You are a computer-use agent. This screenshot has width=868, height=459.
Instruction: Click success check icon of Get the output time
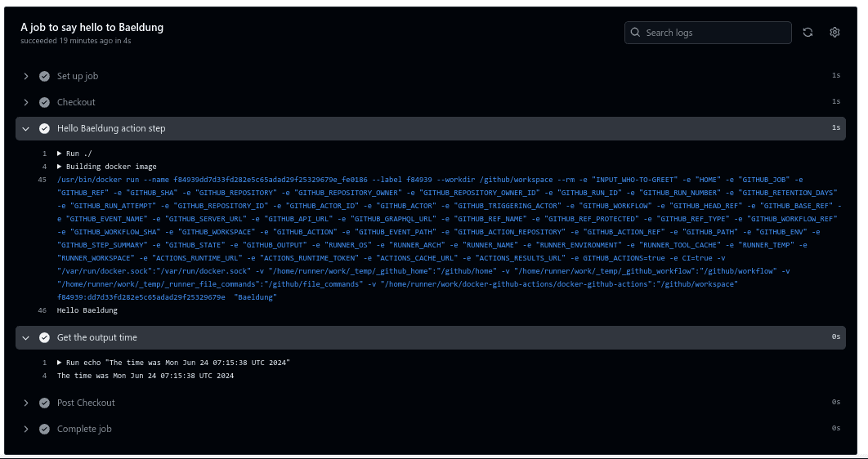pyautogui.click(x=44, y=337)
